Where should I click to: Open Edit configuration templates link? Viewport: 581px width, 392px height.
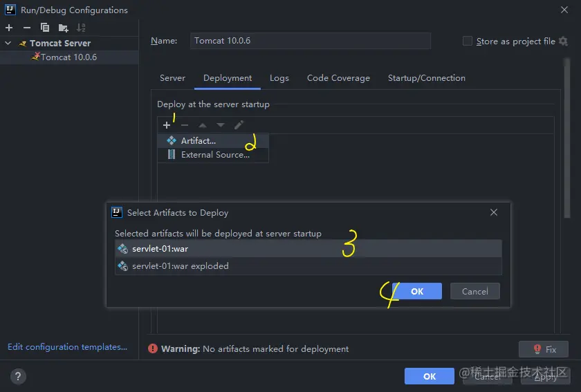click(x=68, y=347)
